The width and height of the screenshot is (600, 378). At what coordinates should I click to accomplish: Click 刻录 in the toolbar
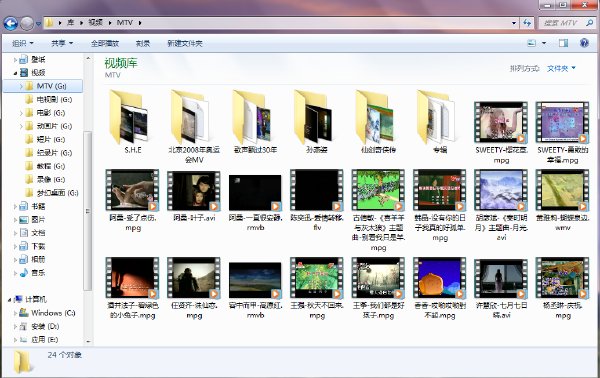pyautogui.click(x=143, y=43)
